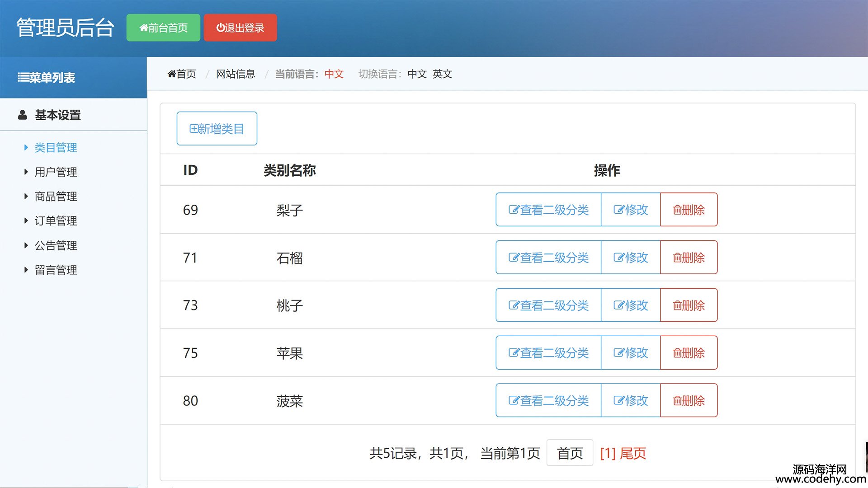Click the home icon in breadcrumb
Screen dimensions: 868x488
171,74
